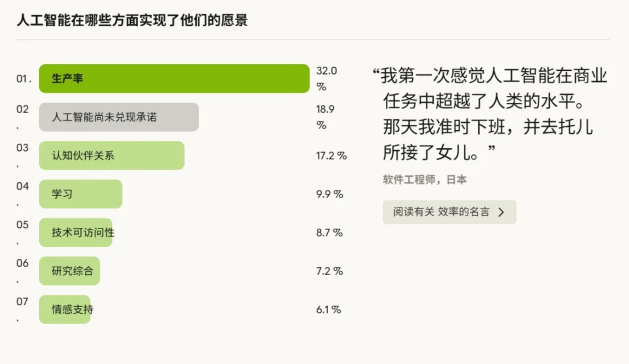The height and width of the screenshot is (364, 629).
Task: Select the 技术可访问性 bar
Action: coord(76,232)
